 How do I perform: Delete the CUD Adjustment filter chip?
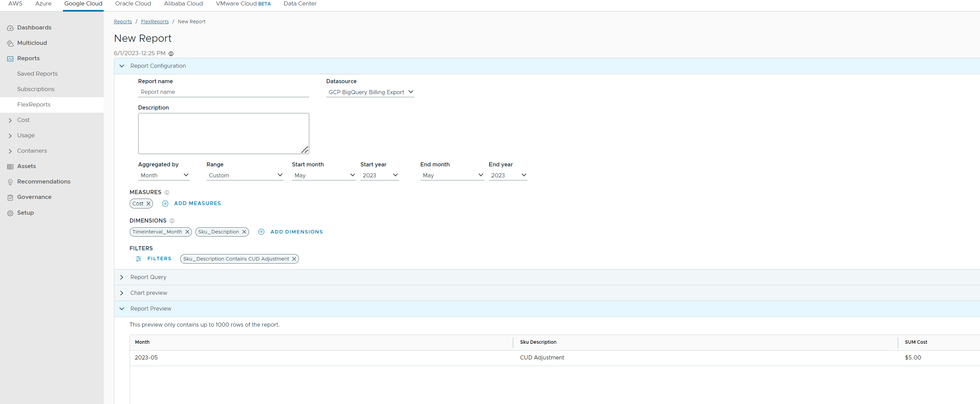click(x=294, y=259)
